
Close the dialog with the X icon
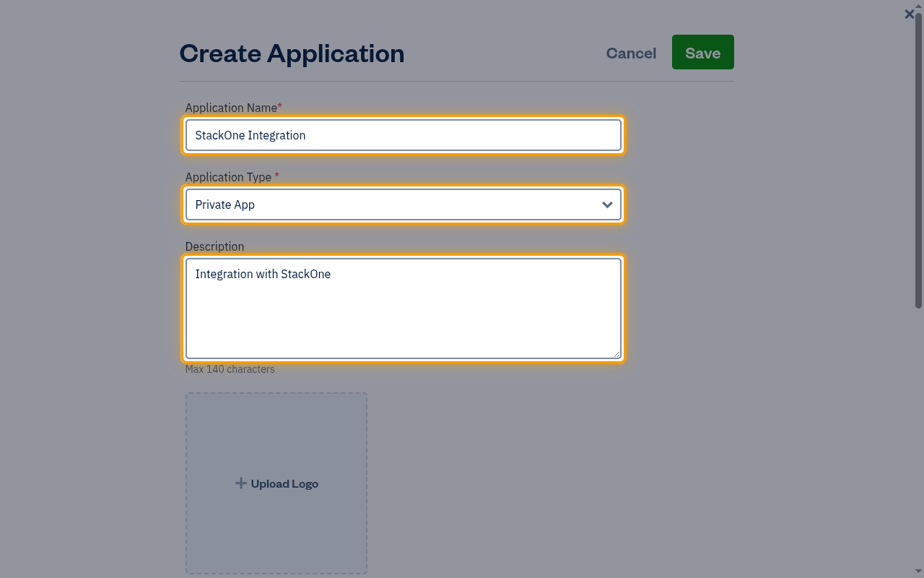[x=909, y=14]
